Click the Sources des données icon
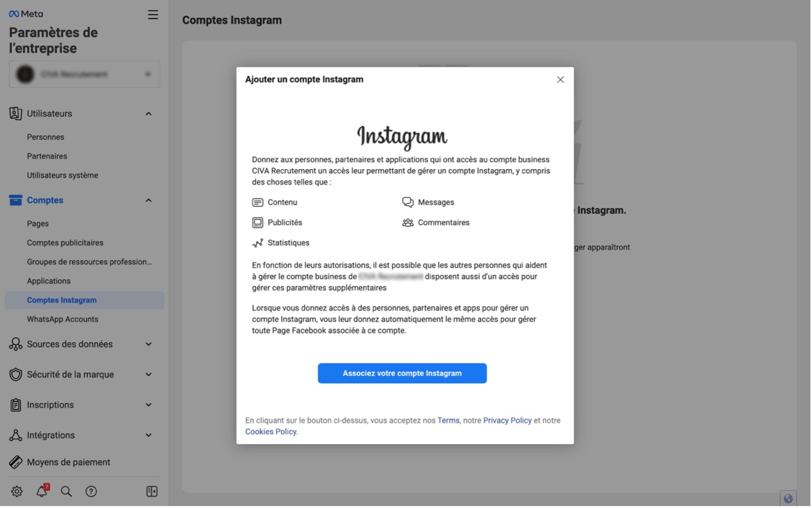This screenshot has height=508, width=812. [15, 345]
